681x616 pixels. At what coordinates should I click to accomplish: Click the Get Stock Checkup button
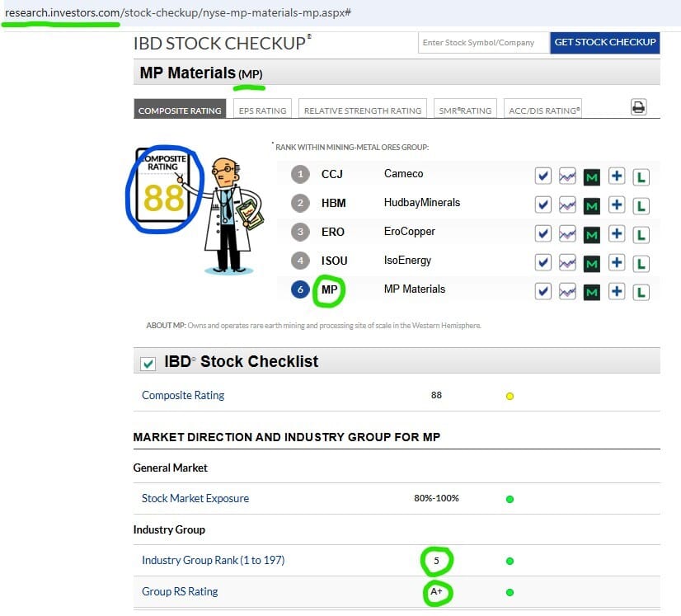pos(605,43)
